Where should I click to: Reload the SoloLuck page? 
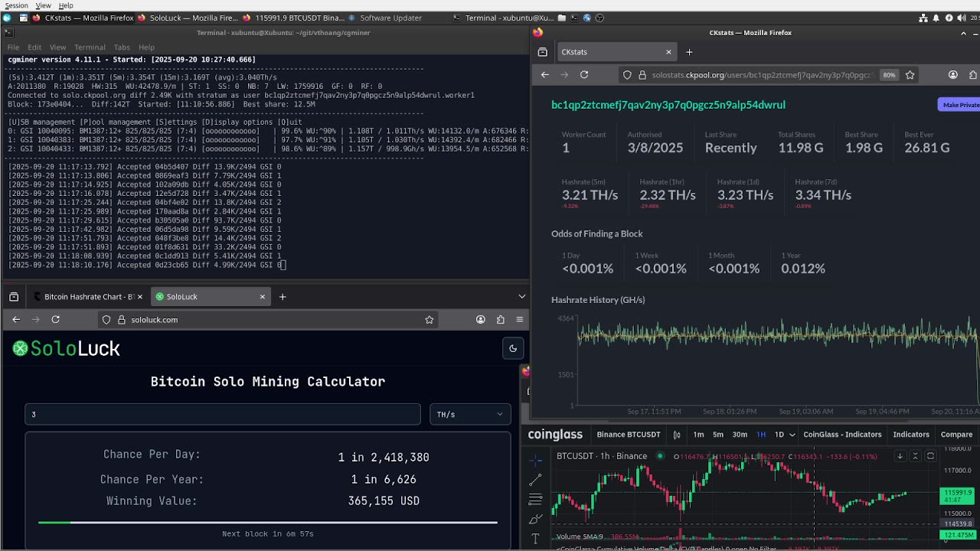tap(55, 319)
